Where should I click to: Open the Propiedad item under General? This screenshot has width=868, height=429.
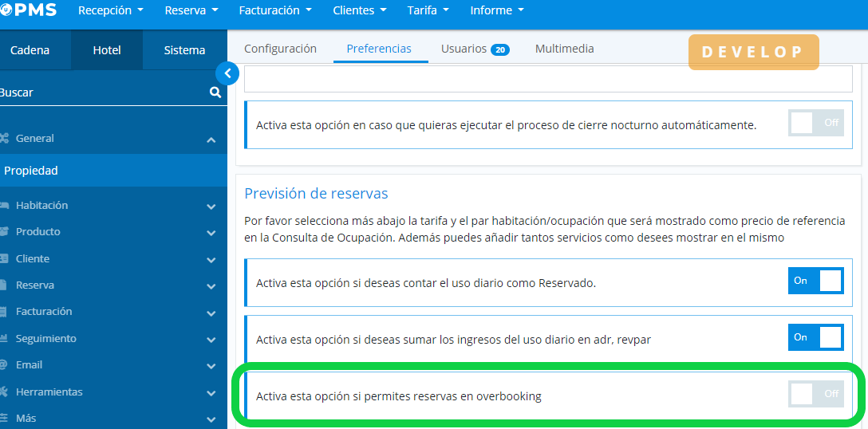[x=32, y=171]
